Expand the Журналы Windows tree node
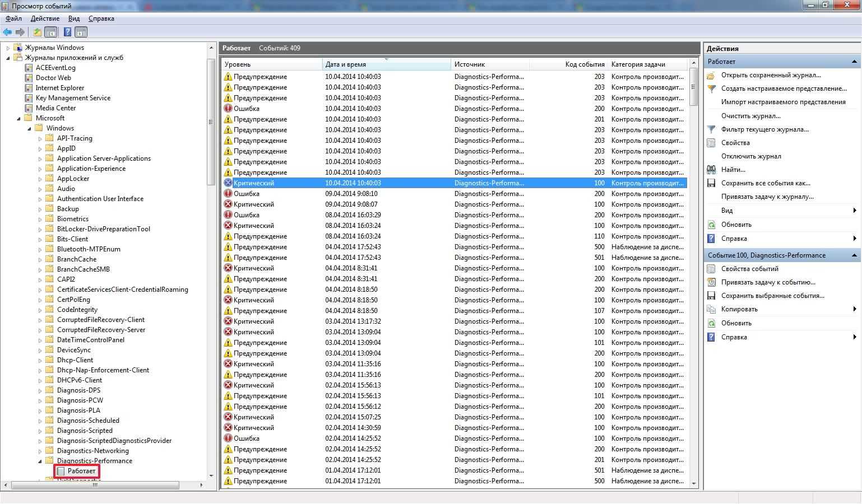Screen dimensions: 862x504 tap(8, 48)
